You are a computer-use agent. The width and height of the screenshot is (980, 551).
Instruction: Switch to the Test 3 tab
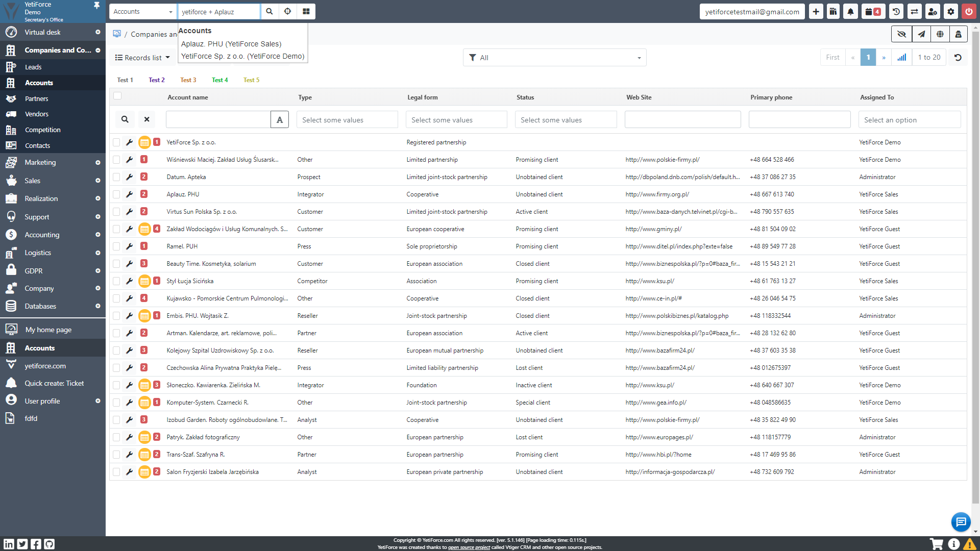point(188,80)
